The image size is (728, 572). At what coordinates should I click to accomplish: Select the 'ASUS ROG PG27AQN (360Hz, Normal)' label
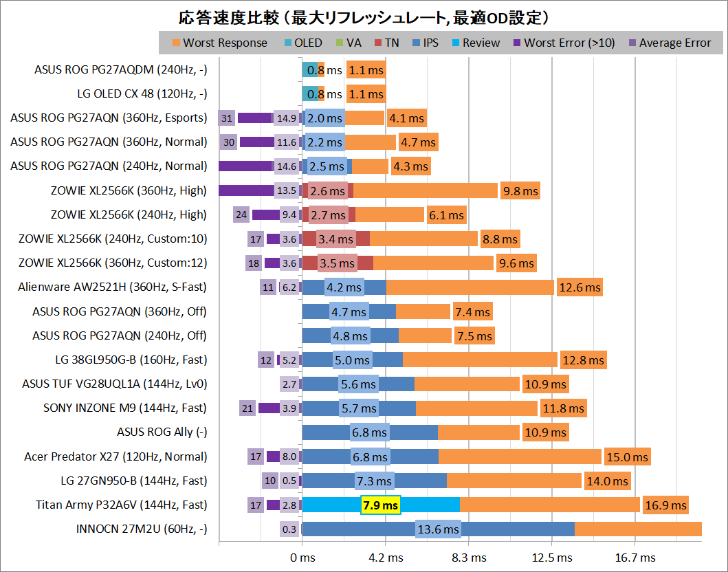(109, 142)
